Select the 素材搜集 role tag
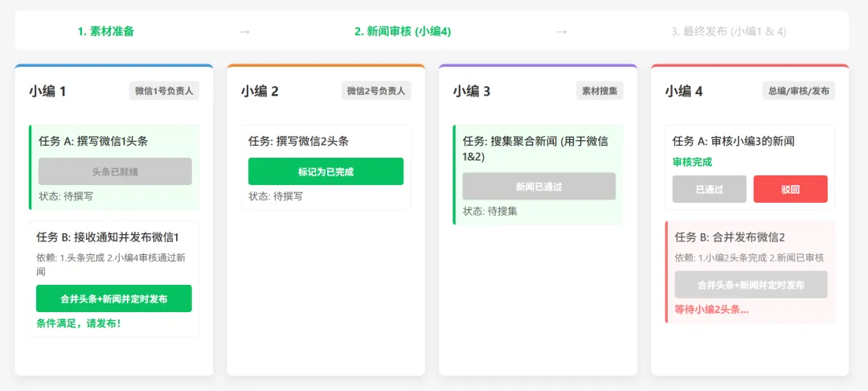 (600, 91)
